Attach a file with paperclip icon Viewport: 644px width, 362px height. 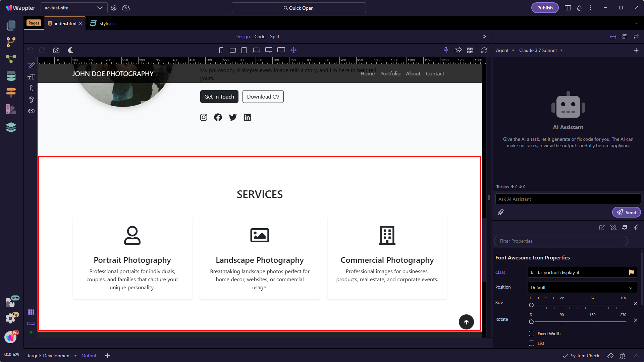pyautogui.click(x=501, y=212)
